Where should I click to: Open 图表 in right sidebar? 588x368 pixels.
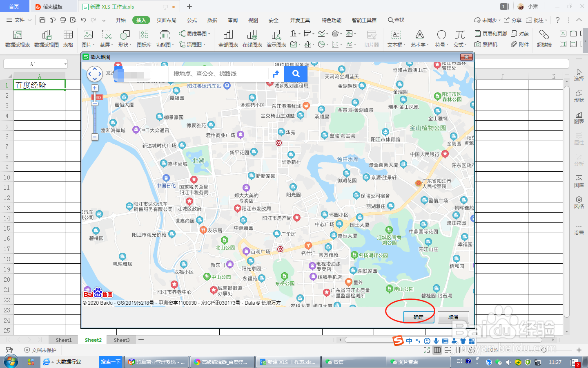point(579,117)
